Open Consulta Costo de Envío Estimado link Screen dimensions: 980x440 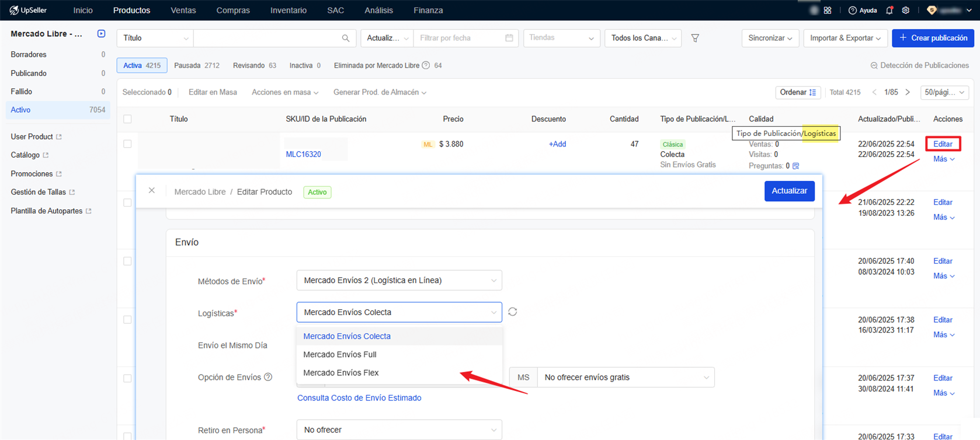tap(359, 397)
